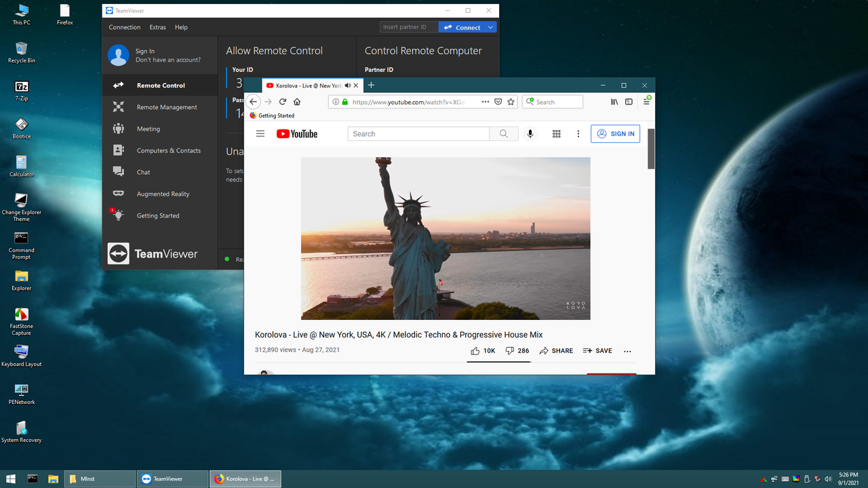
Task: Play the Statue of Liberty video
Action: pyautogui.click(x=446, y=239)
